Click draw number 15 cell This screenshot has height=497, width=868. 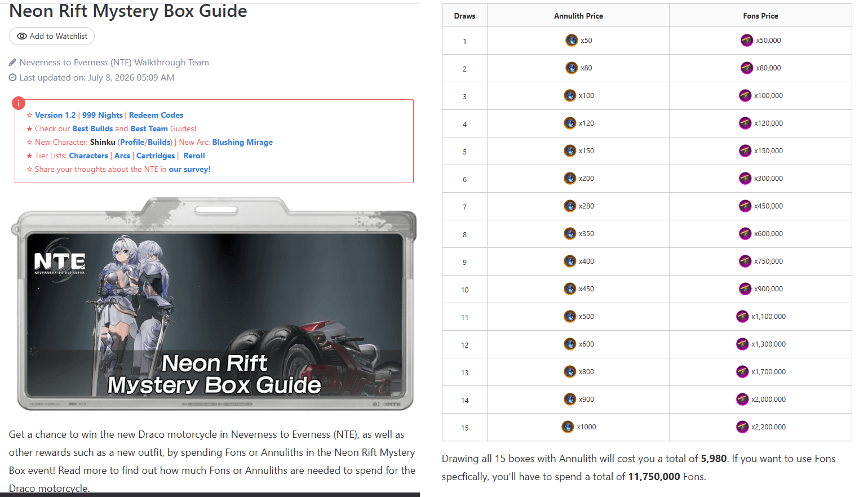click(464, 428)
